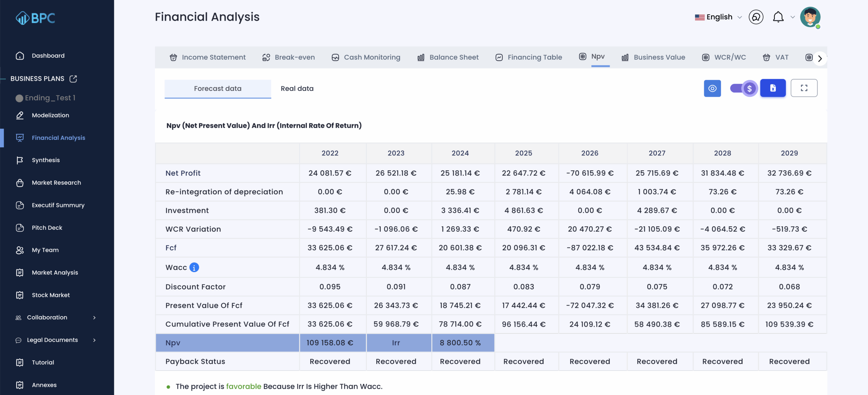The image size is (868, 395).
Task: Click 2022 Discount Factor 0.095
Action: click(x=330, y=287)
